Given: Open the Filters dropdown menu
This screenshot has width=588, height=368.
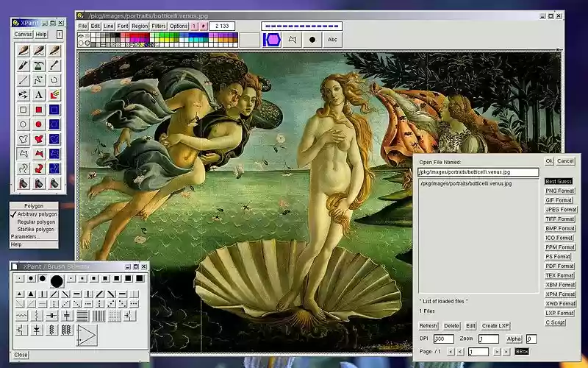Looking at the screenshot, I should tap(159, 26).
